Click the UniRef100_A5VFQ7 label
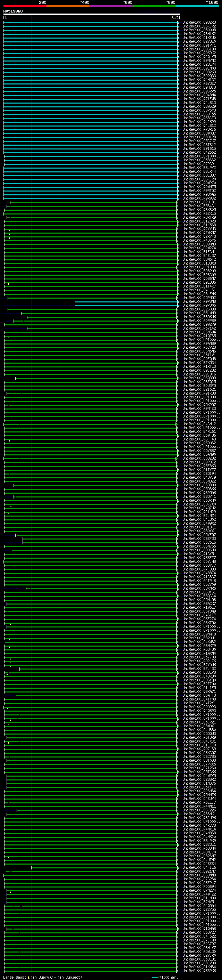Viewport: 222px width, 980px height. (x=199, y=535)
